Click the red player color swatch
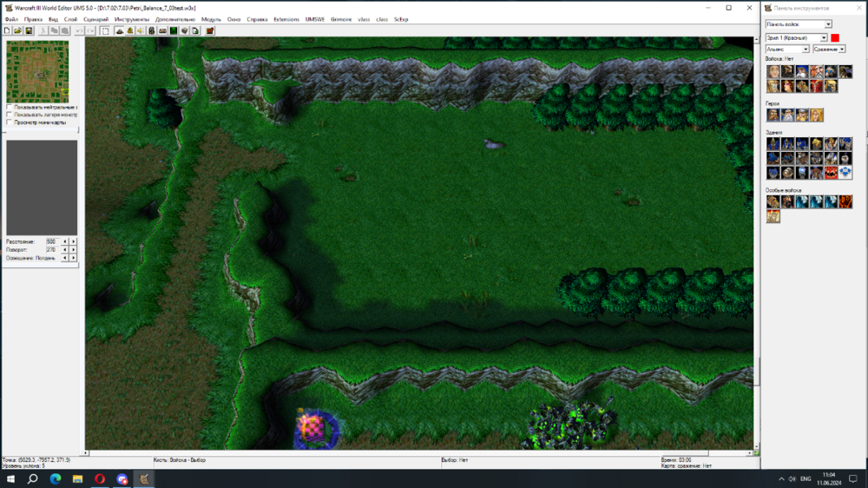Image resolution: width=868 pixels, height=488 pixels. [835, 37]
